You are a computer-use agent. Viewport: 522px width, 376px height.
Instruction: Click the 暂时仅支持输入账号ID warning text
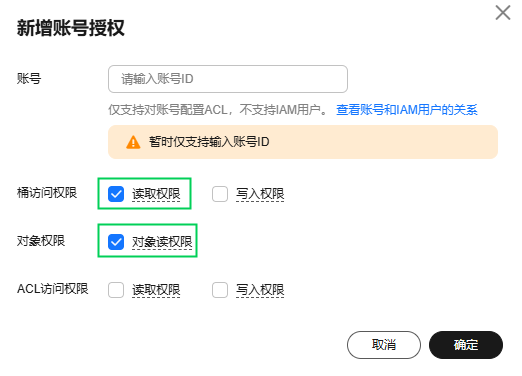209,142
